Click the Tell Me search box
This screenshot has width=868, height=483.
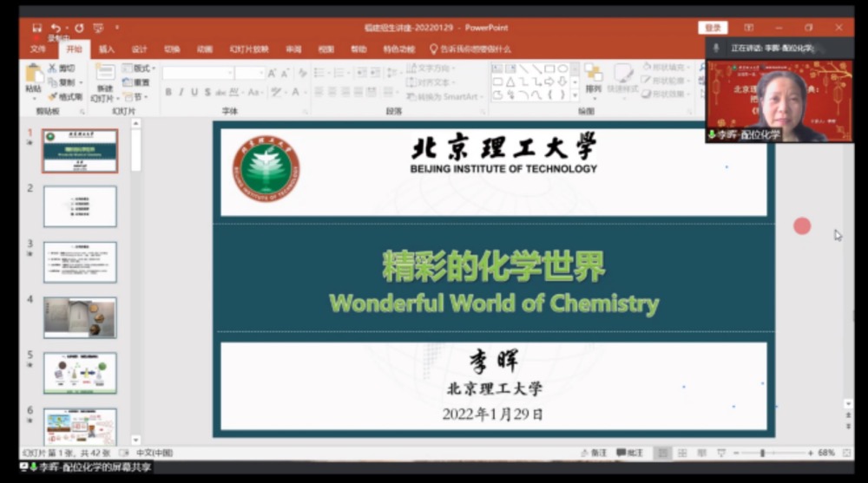470,49
